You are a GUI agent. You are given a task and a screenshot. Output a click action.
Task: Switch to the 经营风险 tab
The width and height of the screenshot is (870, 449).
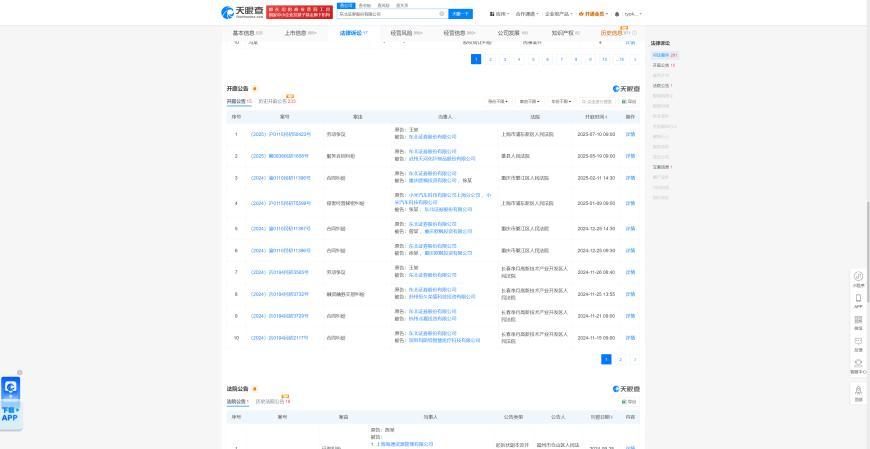click(x=406, y=33)
